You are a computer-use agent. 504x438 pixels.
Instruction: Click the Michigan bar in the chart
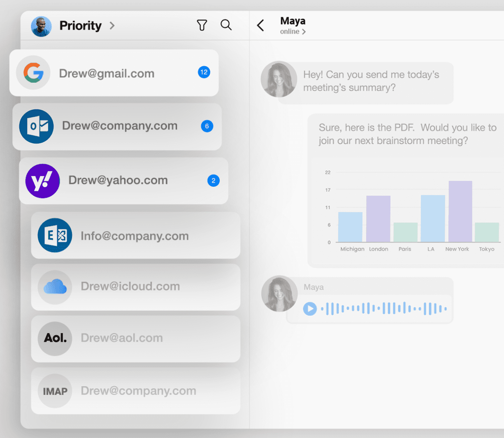click(x=350, y=227)
